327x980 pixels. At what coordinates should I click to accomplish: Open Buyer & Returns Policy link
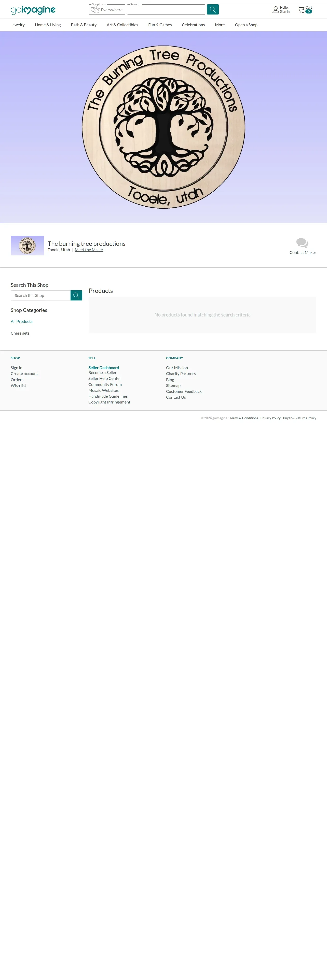[x=299, y=418]
